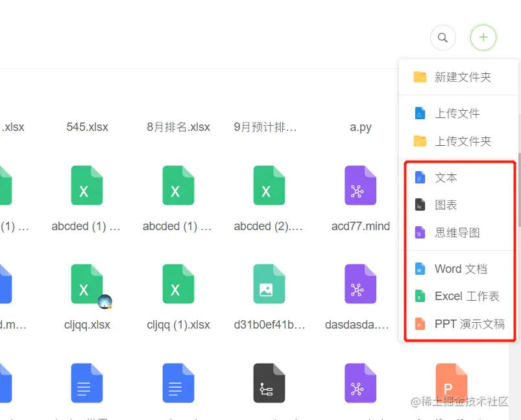This screenshot has height=420, width=521.
Task: Click the cljqq (1).xlsx file name
Action: tap(178, 325)
